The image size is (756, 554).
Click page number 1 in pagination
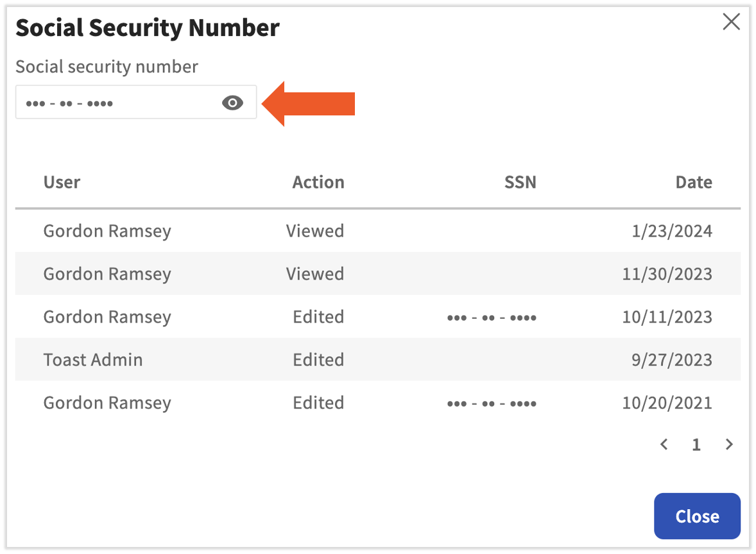(696, 444)
